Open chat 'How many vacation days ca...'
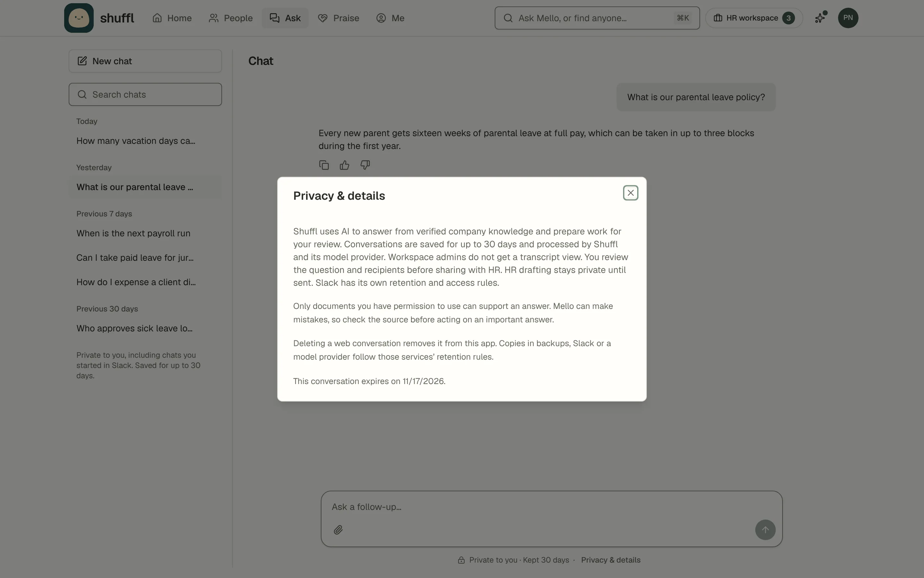Screen dimensions: 924x578 coord(145,141)
